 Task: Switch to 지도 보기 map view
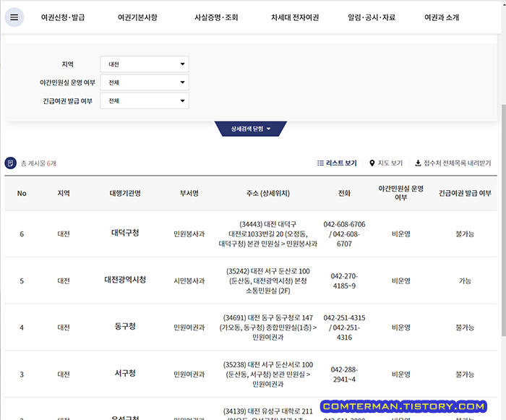386,163
